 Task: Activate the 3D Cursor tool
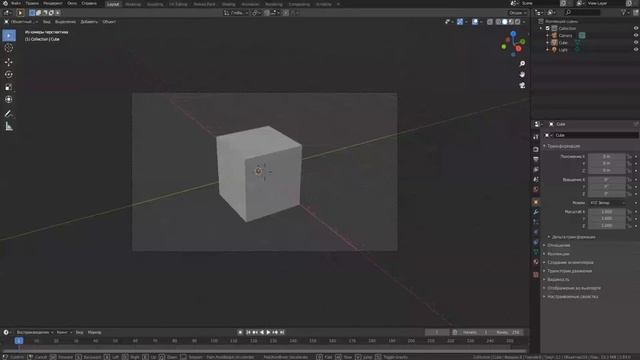click(x=9, y=48)
